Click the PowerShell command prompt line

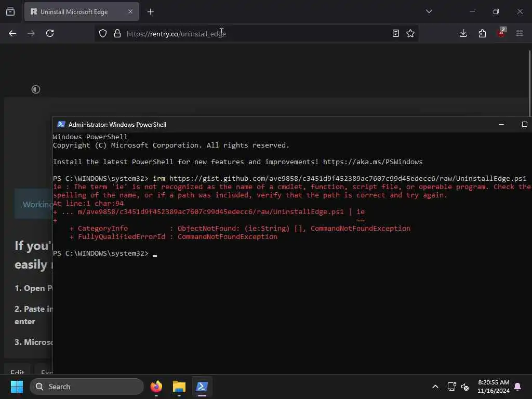[x=105, y=254]
